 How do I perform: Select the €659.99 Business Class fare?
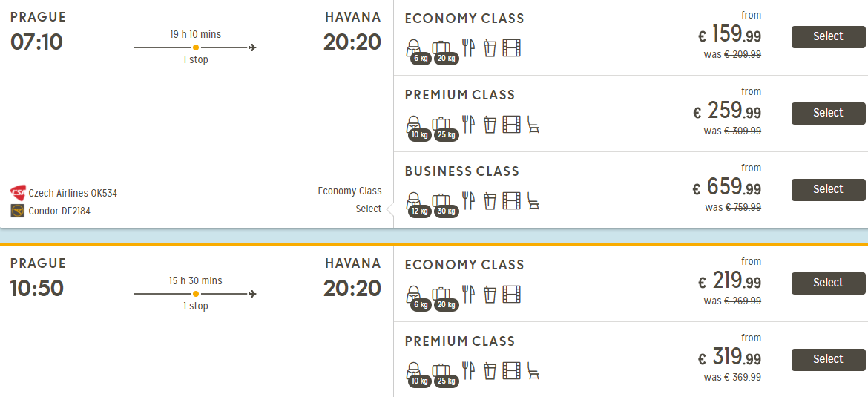tap(828, 189)
